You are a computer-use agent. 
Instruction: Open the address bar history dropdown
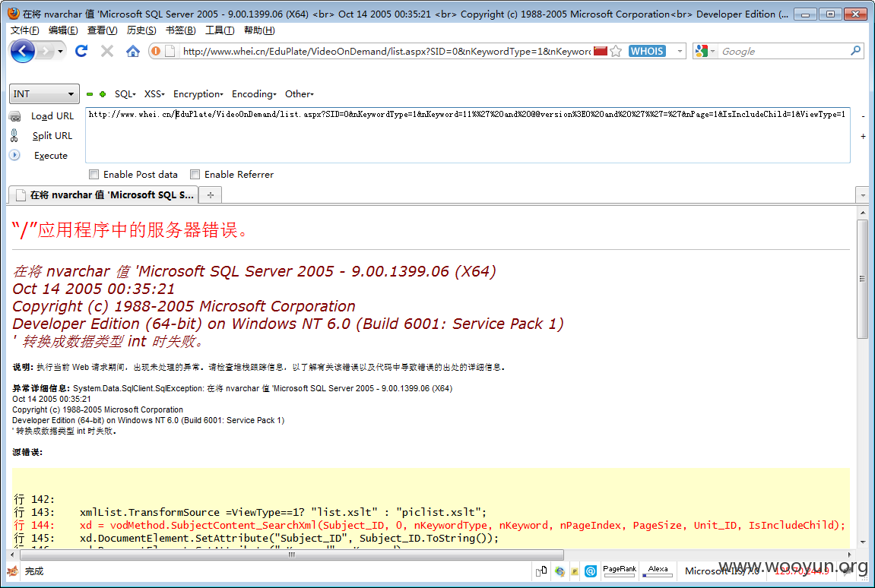pyautogui.click(x=680, y=52)
